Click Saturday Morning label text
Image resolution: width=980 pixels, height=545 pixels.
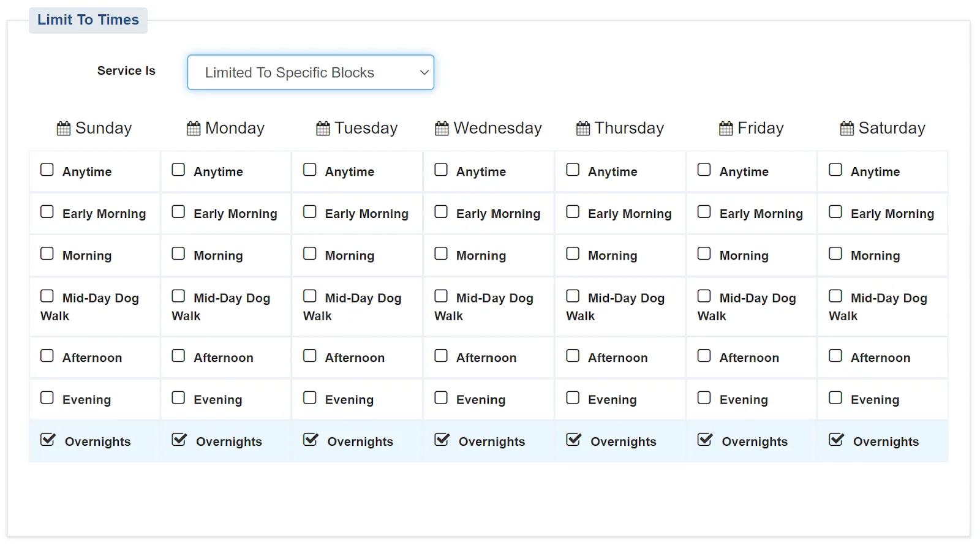point(875,255)
